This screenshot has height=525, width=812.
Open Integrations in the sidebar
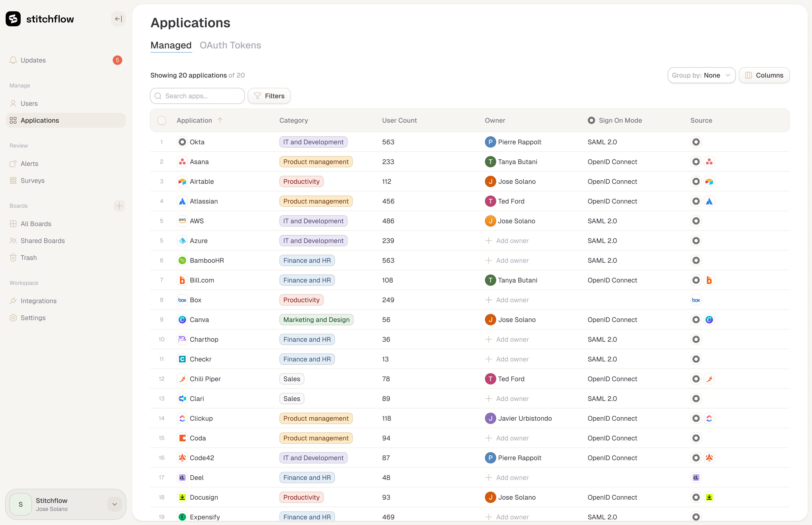coord(39,301)
